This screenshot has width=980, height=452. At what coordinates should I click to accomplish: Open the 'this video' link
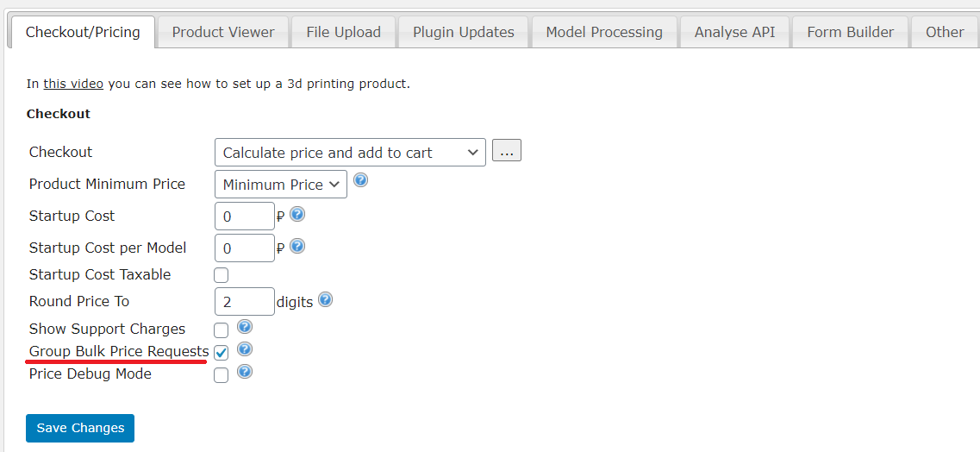(x=73, y=84)
